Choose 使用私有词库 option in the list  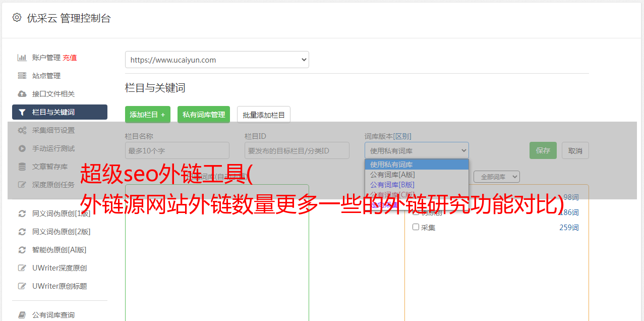click(417, 165)
